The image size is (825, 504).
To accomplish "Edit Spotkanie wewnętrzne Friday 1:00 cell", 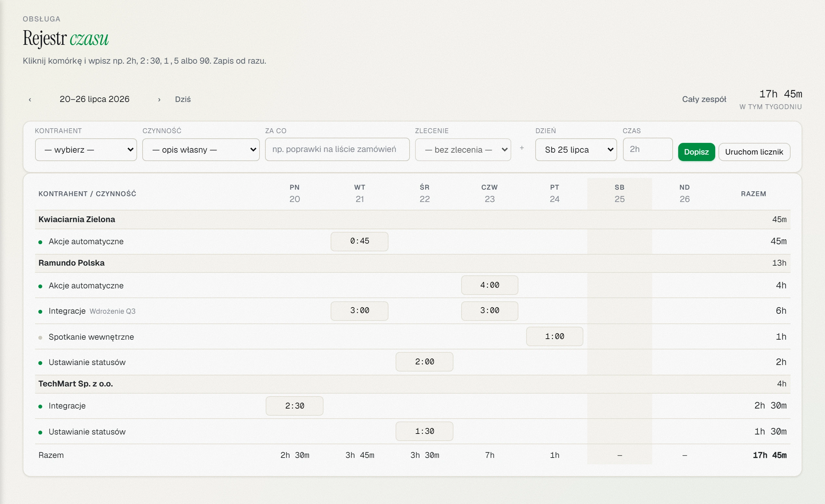I will pos(554,336).
